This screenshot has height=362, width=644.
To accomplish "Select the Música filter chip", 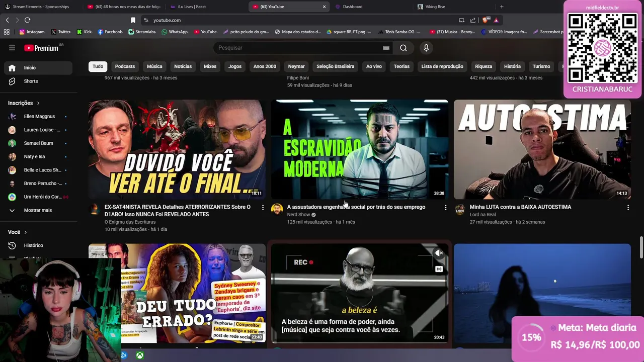I will 154,66.
